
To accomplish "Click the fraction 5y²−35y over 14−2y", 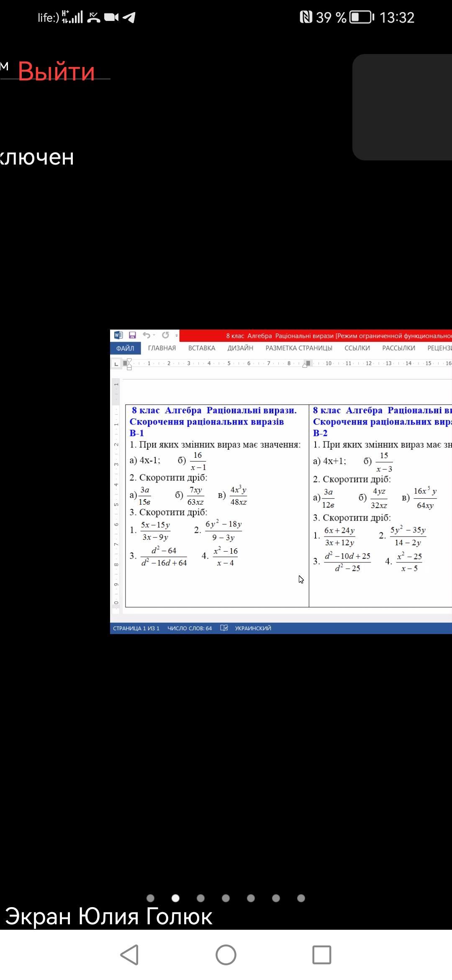I will 408,536.
